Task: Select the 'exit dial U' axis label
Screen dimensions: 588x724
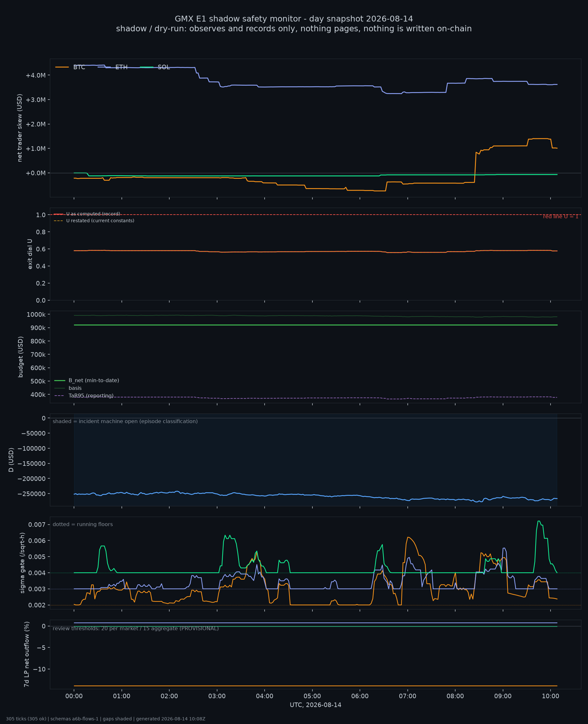Action: point(30,254)
